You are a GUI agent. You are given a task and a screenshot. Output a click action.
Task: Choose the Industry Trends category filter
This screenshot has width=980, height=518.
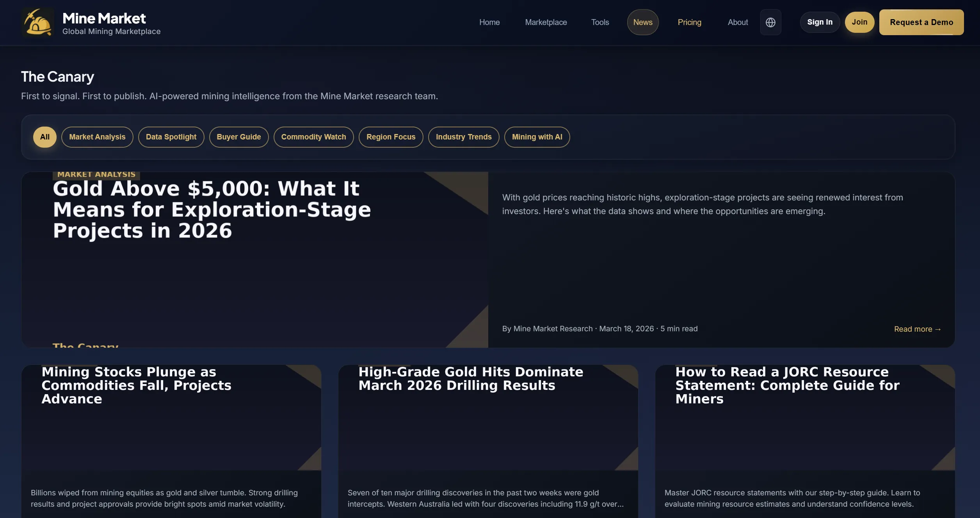[463, 137]
